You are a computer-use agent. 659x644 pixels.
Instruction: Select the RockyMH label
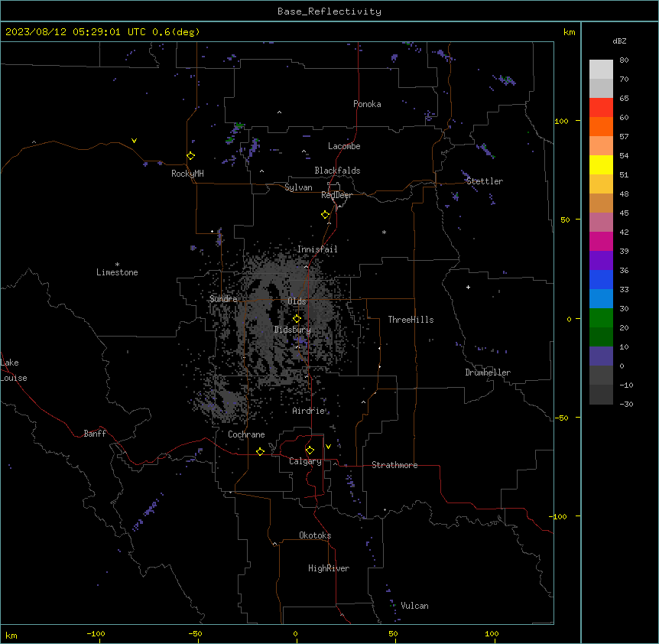187,174
